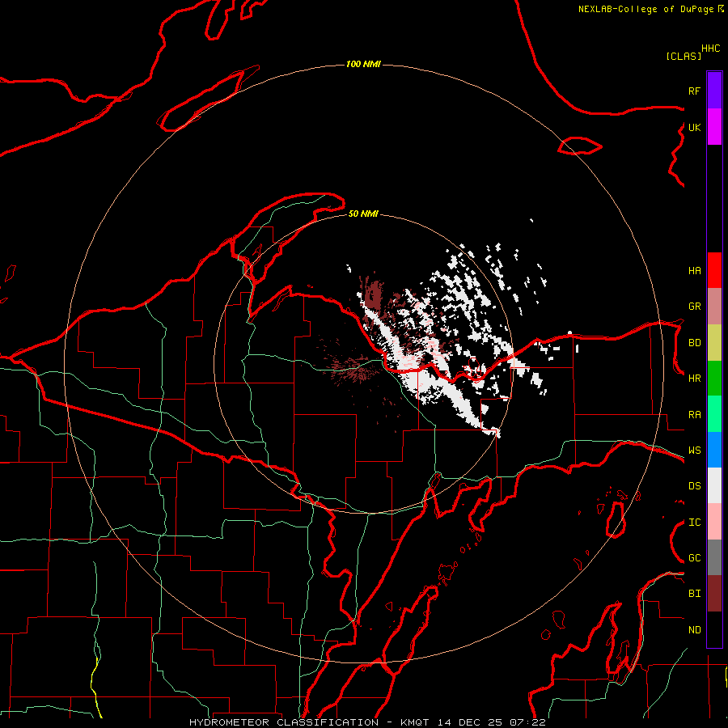Viewport: 728px width, 728px height.
Task: Click the 50 NMI range ring label
Action: tap(363, 214)
